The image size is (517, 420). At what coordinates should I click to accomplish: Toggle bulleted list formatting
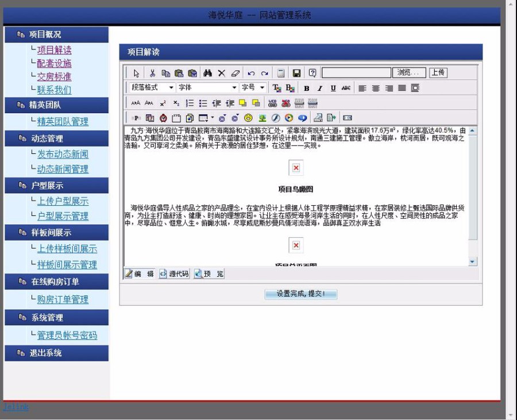pyautogui.click(x=203, y=103)
